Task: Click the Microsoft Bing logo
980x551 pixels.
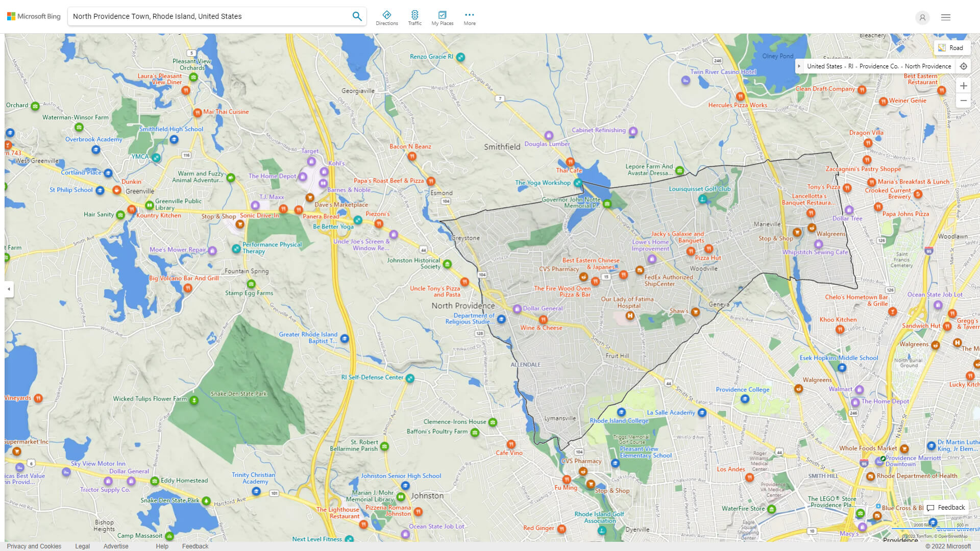Action: [x=34, y=16]
